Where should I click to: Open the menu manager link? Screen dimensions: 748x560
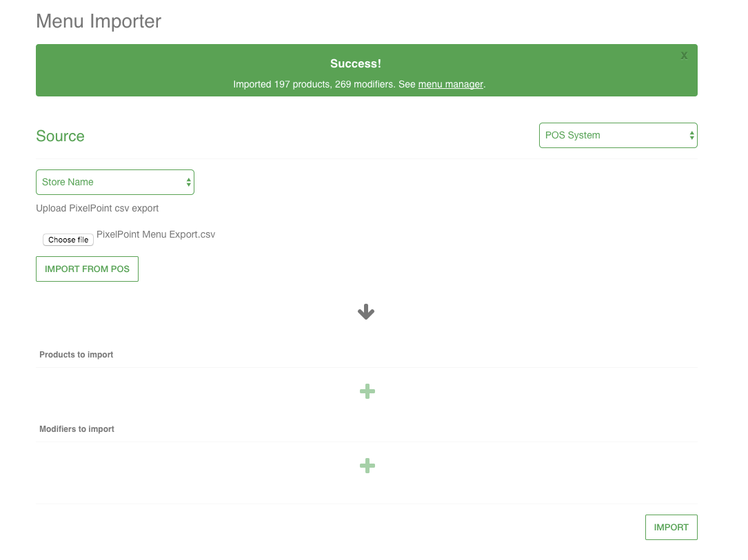[x=450, y=85]
